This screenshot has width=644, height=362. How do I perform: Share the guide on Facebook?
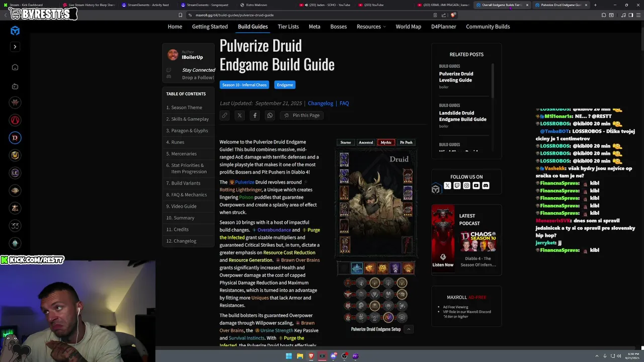pyautogui.click(x=255, y=115)
